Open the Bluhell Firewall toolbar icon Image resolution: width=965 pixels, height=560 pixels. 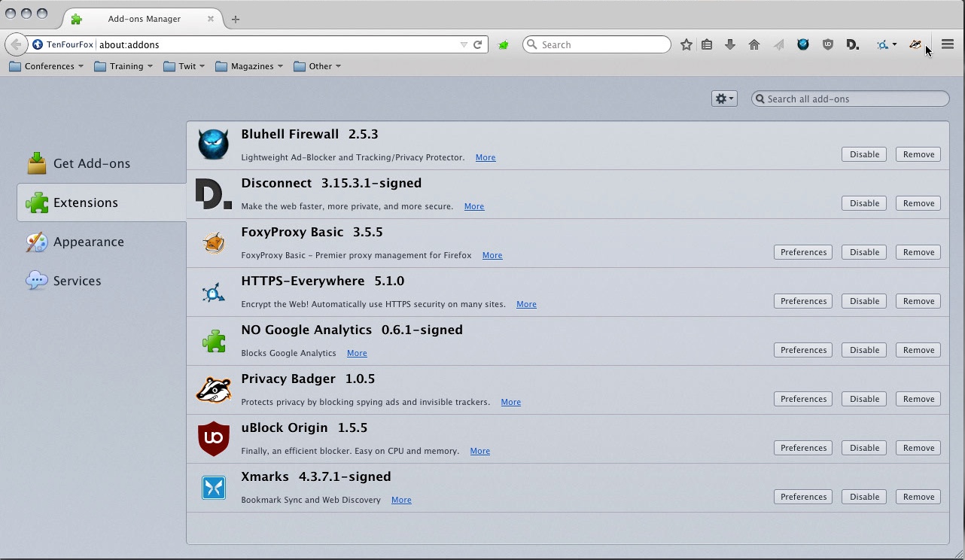[803, 44]
